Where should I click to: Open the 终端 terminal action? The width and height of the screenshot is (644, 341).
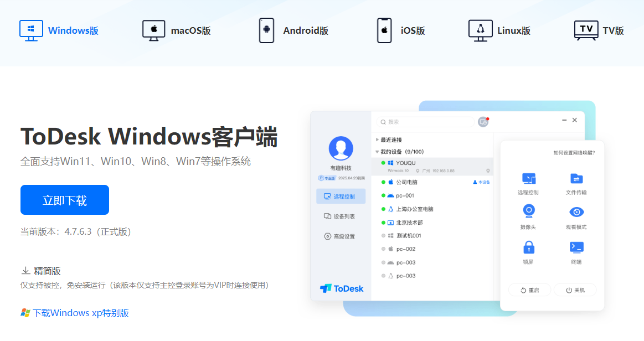click(576, 252)
